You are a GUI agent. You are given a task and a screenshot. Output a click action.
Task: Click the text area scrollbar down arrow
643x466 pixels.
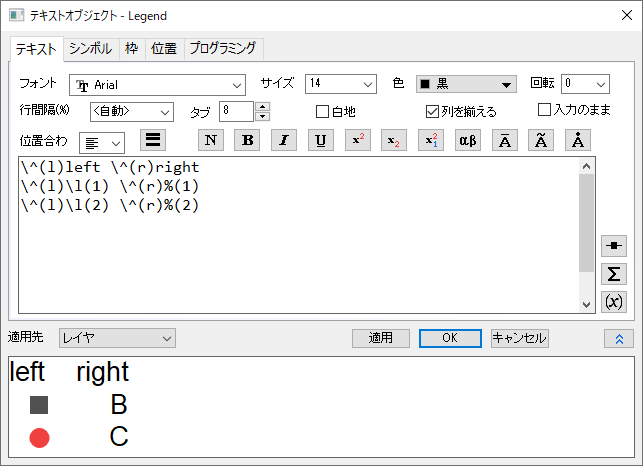tap(586, 305)
